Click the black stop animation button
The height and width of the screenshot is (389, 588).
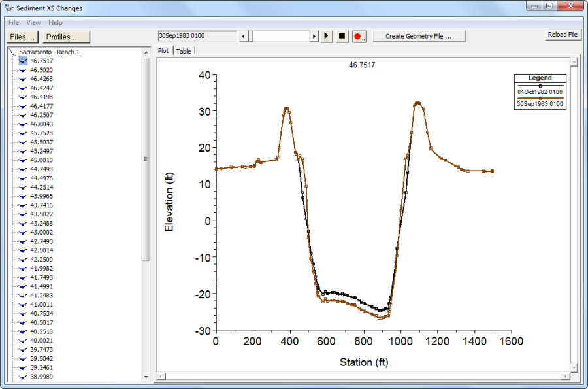[342, 36]
